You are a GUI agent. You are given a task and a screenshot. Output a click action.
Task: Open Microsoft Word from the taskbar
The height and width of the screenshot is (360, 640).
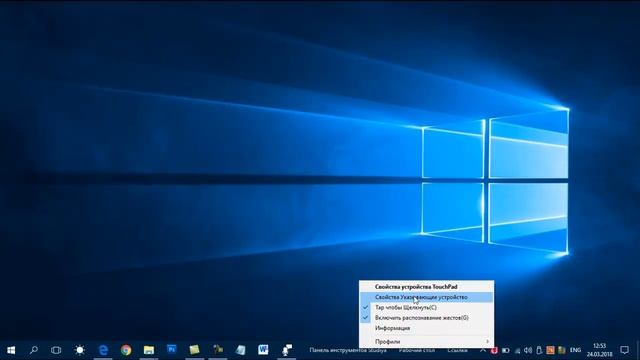pos(263,349)
